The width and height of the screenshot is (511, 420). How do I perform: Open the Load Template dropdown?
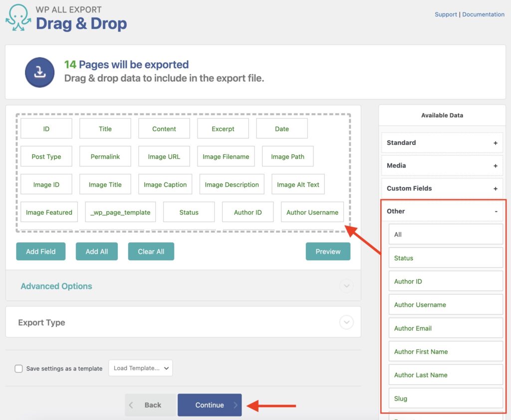coord(140,368)
